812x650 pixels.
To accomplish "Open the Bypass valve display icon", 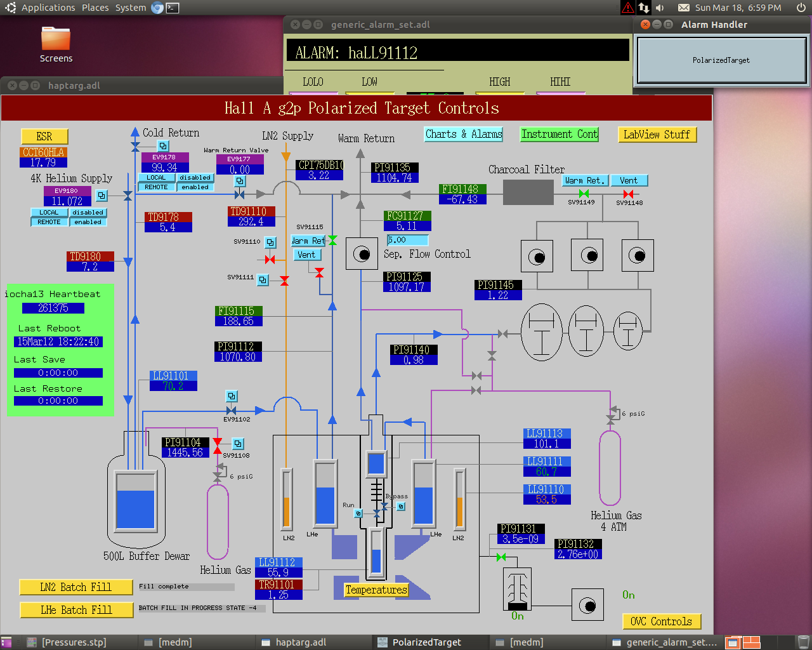I will pyautogui.click(x=401, y=506).
